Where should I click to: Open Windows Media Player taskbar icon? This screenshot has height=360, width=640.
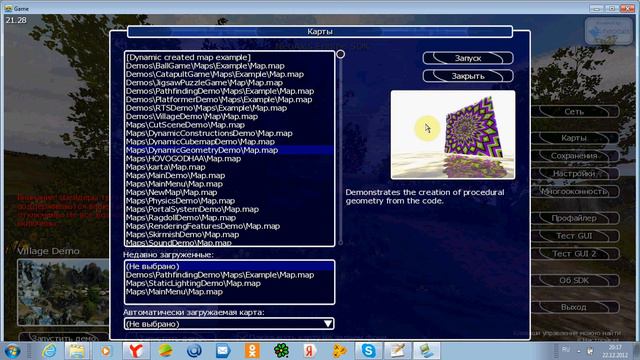click(106, 351)
